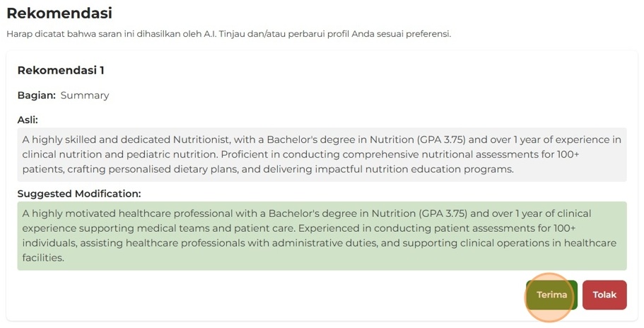Click the Rekomendasi page heading
The height and width of the screenshot is (328, 644).
click(59, 13)
